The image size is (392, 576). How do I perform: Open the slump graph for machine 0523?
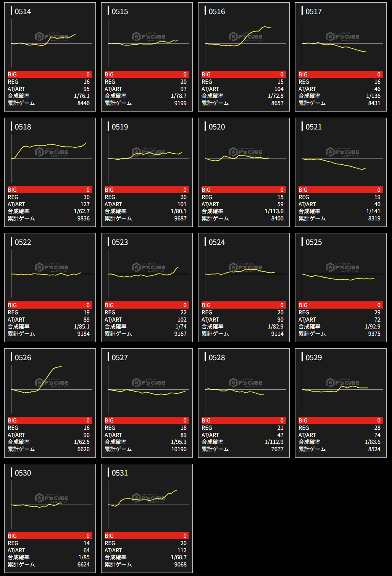pyautogui.click(x=148, y=274)
